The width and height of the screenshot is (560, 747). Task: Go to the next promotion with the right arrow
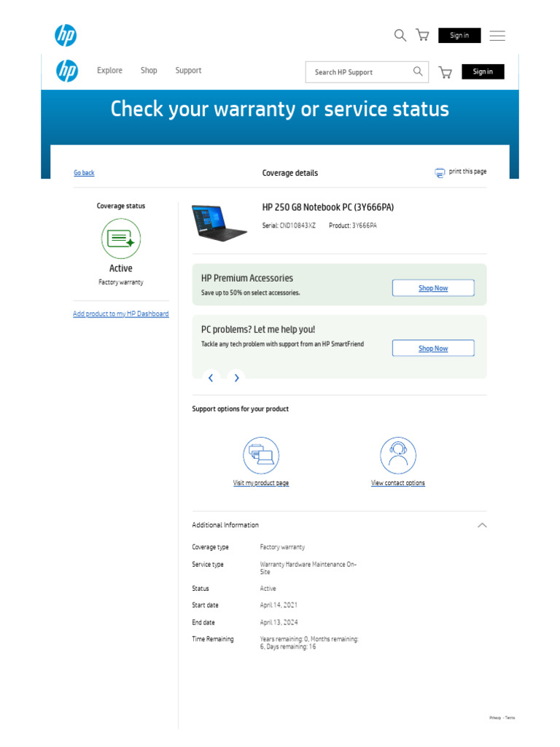(236, 378)
